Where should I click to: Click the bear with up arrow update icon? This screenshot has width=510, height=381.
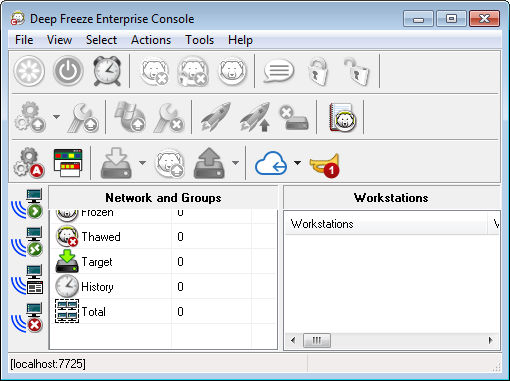[x=170, y=163]
